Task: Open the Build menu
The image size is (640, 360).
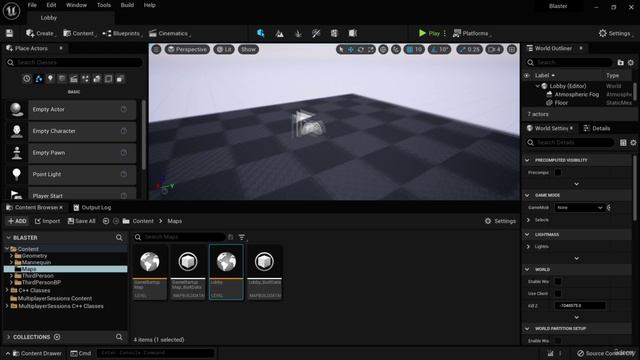Action: click(127, 5)
